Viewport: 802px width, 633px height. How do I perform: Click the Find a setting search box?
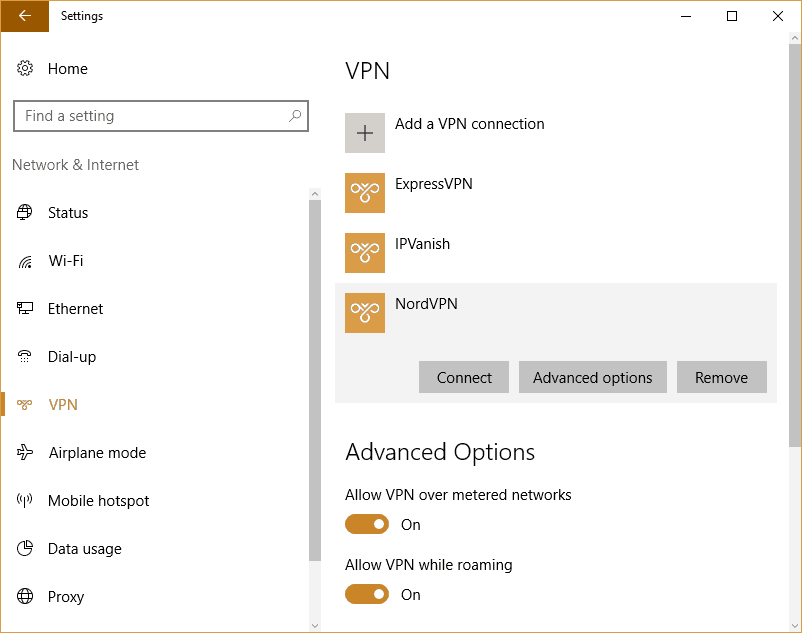[161, 116]
